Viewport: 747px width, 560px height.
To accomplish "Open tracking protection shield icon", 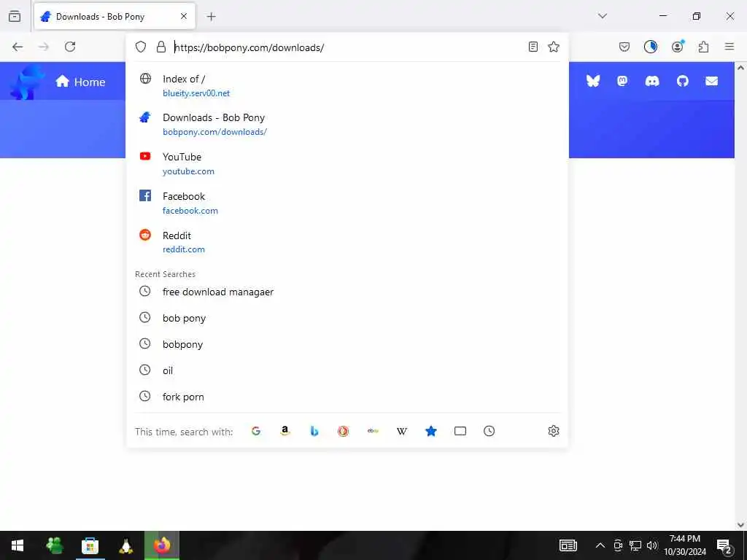I will click(x=141, y=47).
